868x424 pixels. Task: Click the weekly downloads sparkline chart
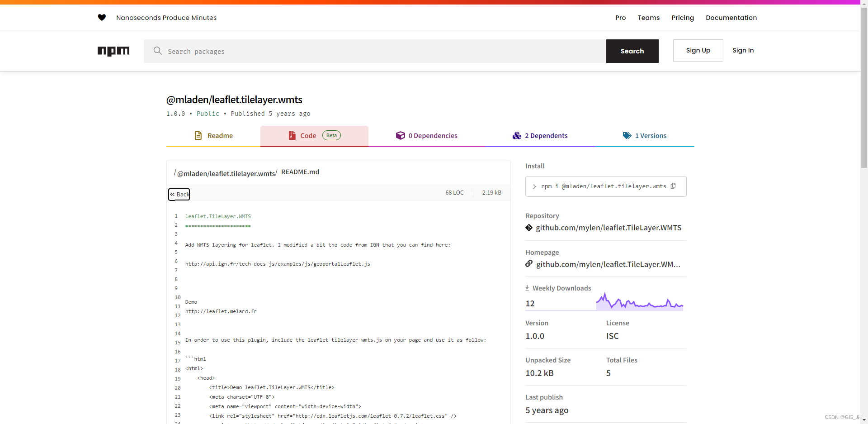click(x=640, y=301)
